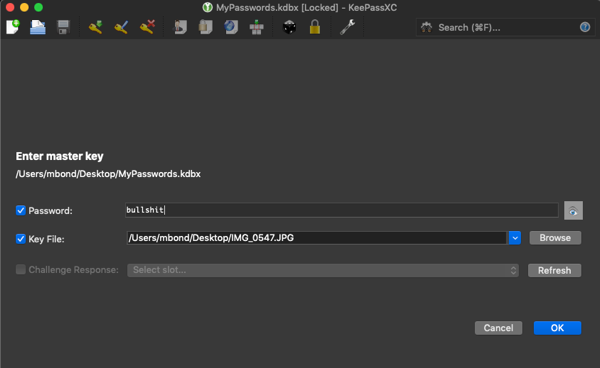Click the Search field
The height and width of the screenshot is (368, 600).
pyautogui.click(x=506, y=28)
